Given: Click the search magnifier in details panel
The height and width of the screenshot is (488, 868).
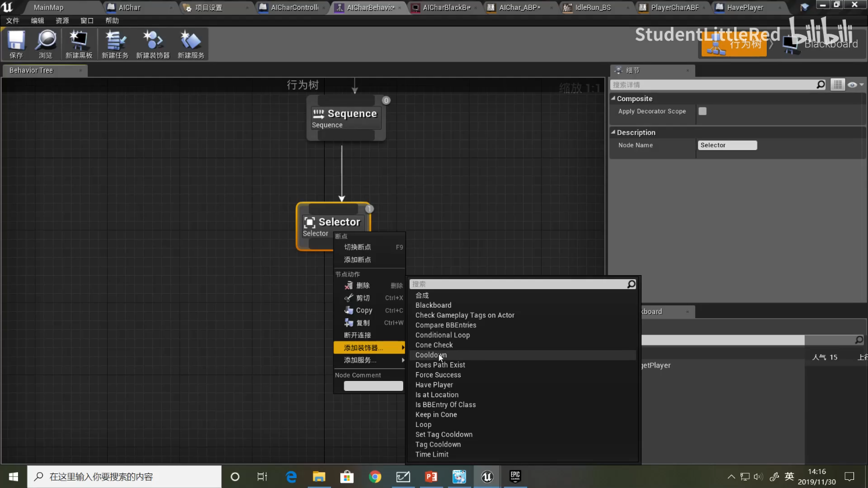Looking at the screenshot, I should pos(820,85).
